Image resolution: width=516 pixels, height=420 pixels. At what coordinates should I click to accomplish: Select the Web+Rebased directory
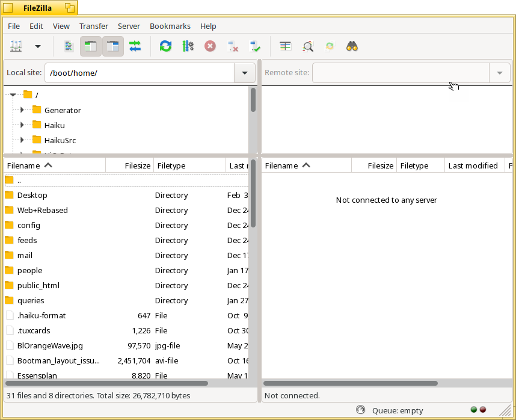(x=126, y=211)
